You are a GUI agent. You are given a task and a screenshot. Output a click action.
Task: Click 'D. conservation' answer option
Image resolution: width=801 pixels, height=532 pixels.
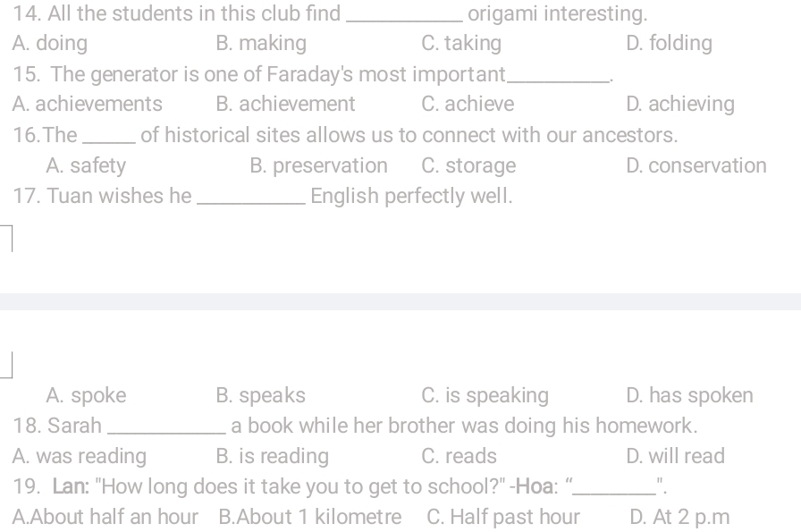(696, 165)
